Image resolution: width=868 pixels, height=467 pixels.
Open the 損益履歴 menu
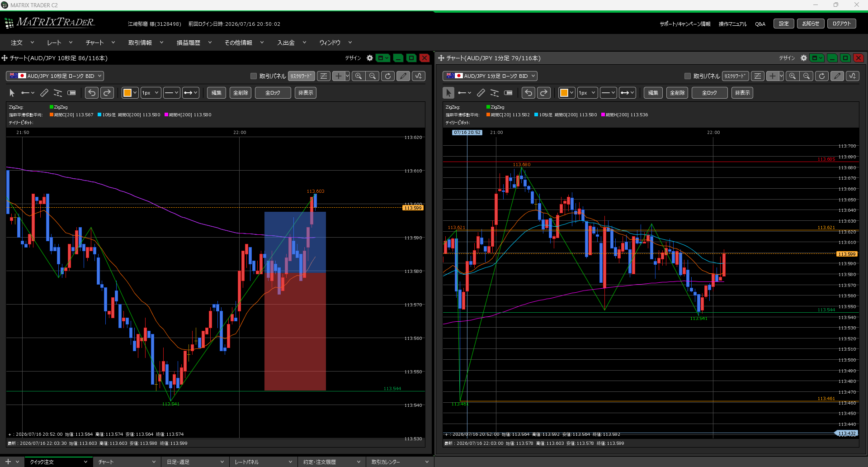click(x=193, y=43)
